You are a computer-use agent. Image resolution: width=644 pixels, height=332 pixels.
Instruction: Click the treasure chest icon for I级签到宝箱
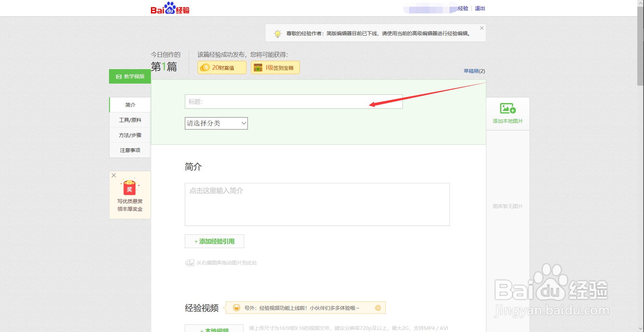tap(258, 67)
